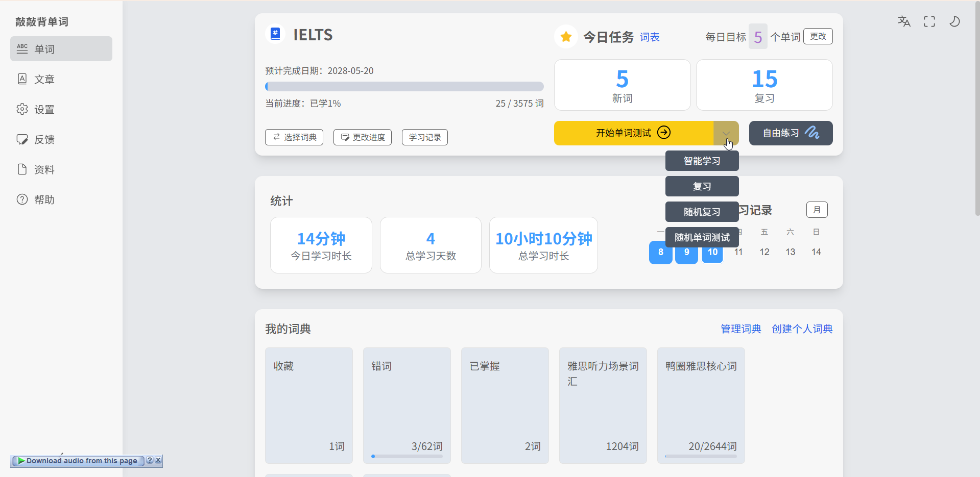Click the page vertical scrollbar
This screenshot has width=980, height=477.
[x=977, y=108]
